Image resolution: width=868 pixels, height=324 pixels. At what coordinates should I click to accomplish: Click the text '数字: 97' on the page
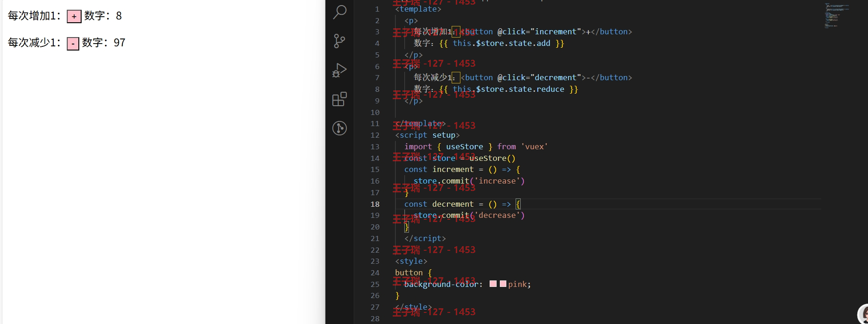[104, 43]
